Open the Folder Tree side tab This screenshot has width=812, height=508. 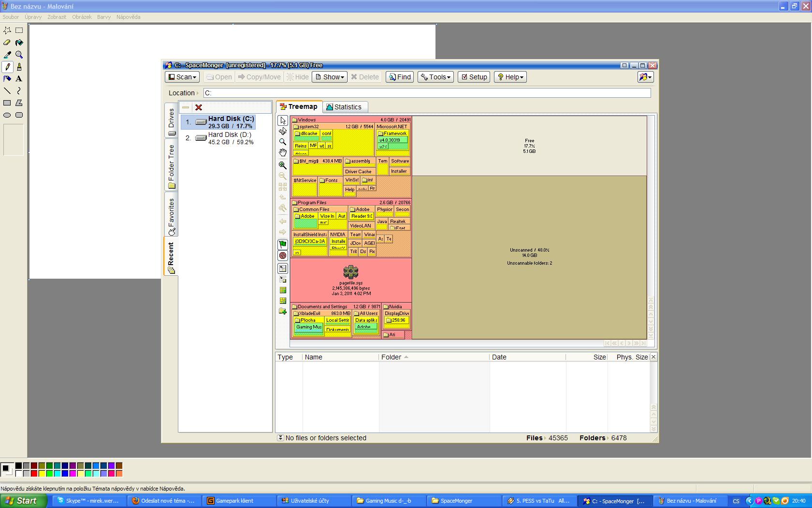[x=171, y=165]
